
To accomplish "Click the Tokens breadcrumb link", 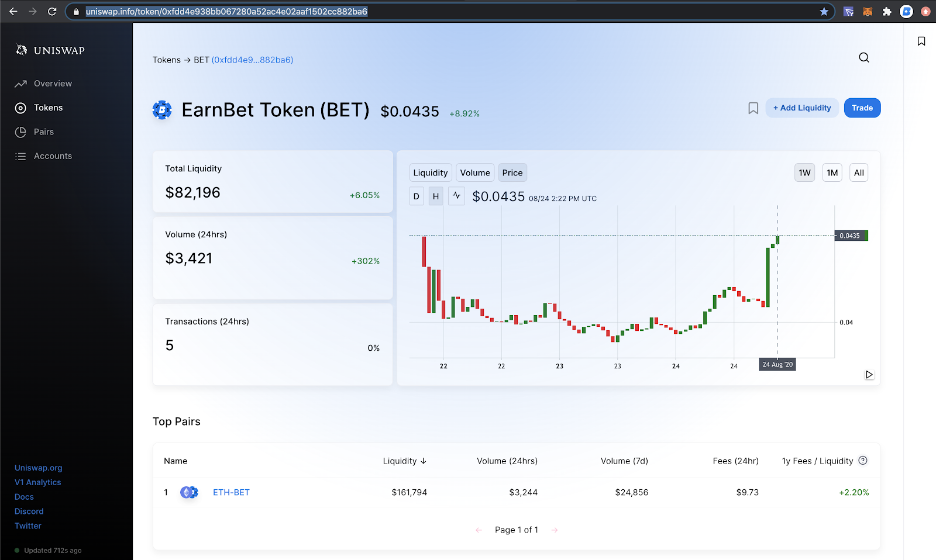I will pyautogui.click(x=167, y=60).
